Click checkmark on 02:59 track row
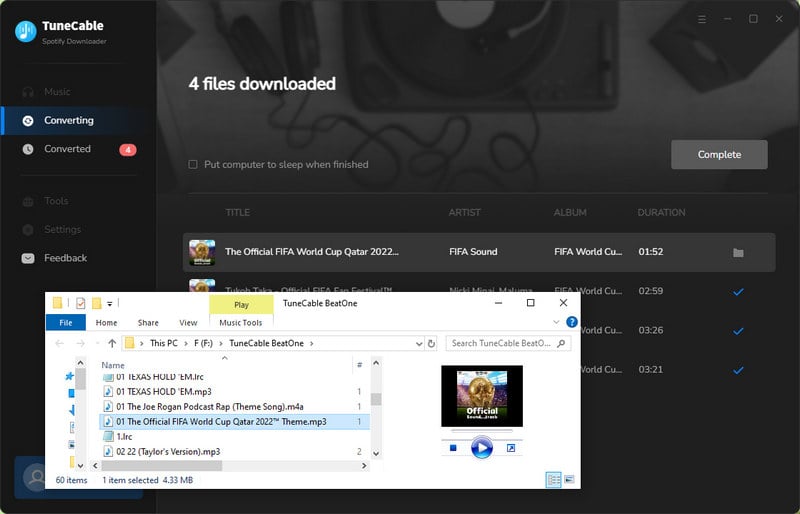The height and width of the screenshot is (514, 800). (738, 292)
